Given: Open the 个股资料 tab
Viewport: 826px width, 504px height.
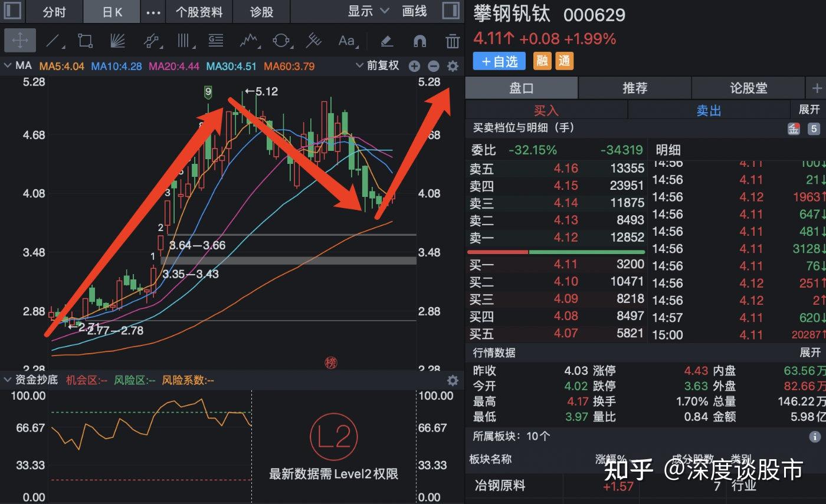Looking at the screenshot, I should coord(199,12).
